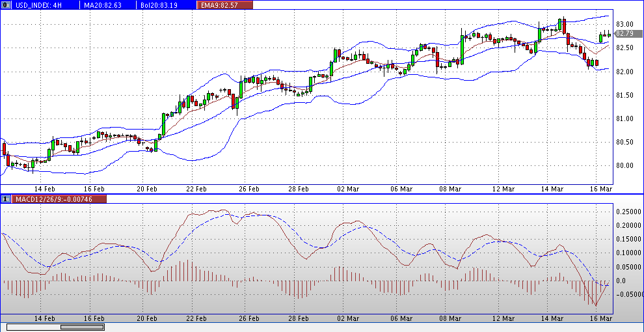Click 20 Feb date under the price chart
Image resolution: width=644 pixels, height=332 pixels.
pyautogui.click(x=147, y=189)
